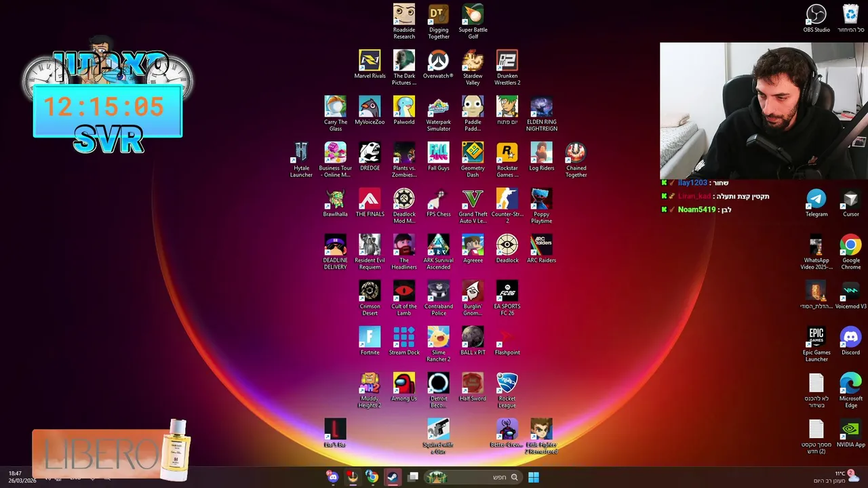Launch Telegram from the desktop
Image resolution: width=868 pixels, height=488 pixels.
pos(816,203)
